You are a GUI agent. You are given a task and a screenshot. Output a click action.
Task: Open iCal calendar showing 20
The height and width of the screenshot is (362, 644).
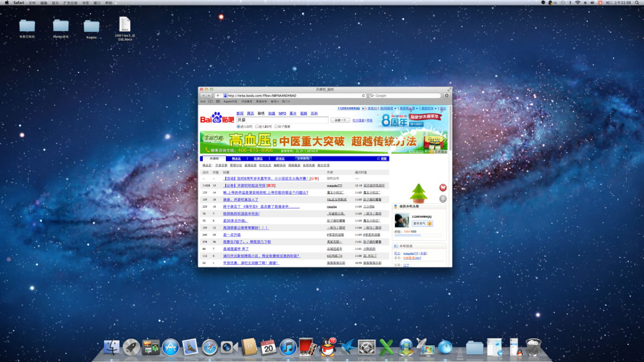[x=268, y=348]
